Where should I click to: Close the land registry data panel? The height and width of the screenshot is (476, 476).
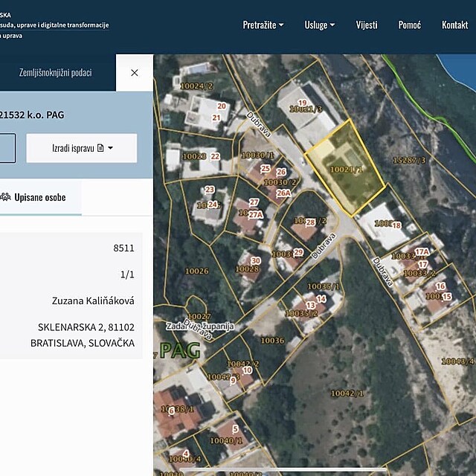134,73
